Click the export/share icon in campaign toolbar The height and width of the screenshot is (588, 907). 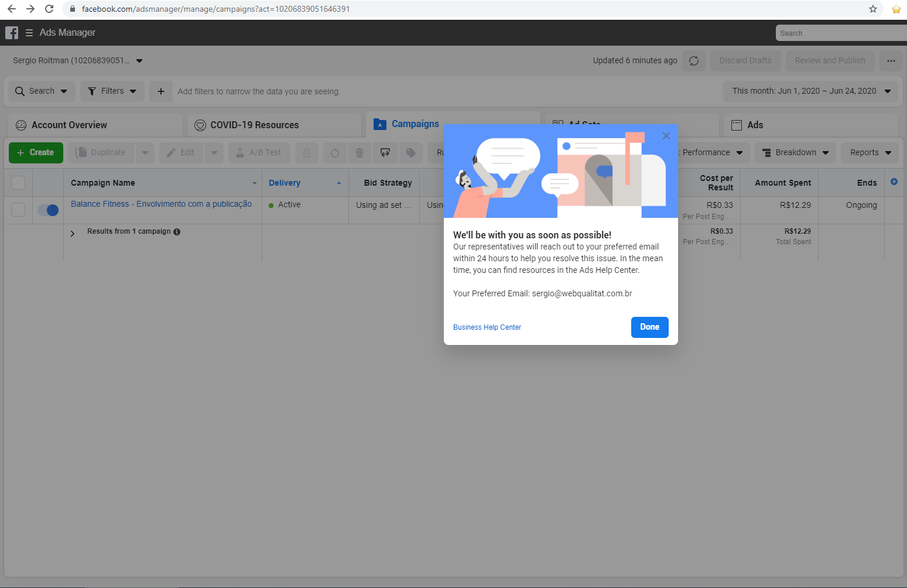pyautogui.click(x=385, y=153)
